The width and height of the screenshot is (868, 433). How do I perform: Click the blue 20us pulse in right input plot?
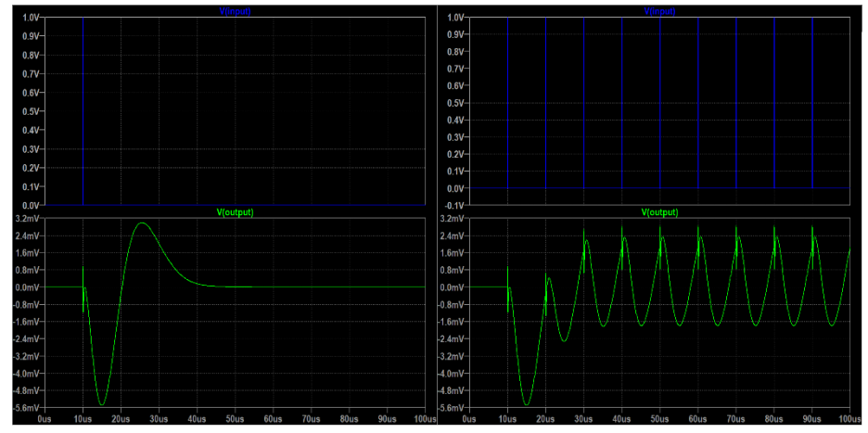pyautogui.click(x=546, y=103)
